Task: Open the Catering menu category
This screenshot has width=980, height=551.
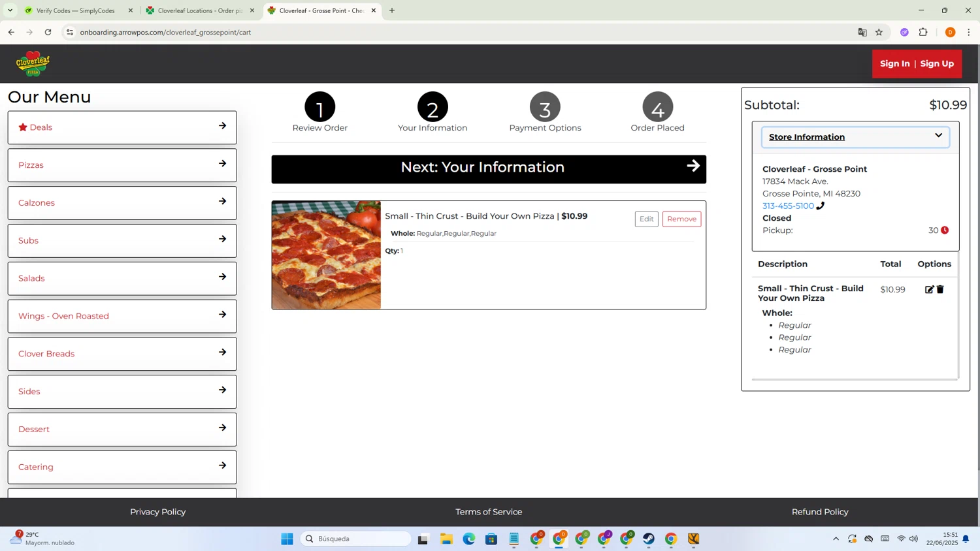Action: 122,467
